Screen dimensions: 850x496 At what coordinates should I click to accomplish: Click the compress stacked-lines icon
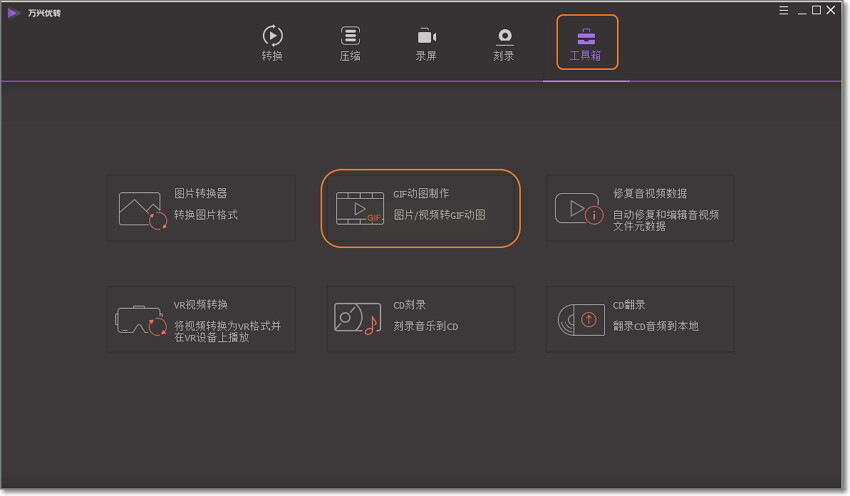click(350, 36)
